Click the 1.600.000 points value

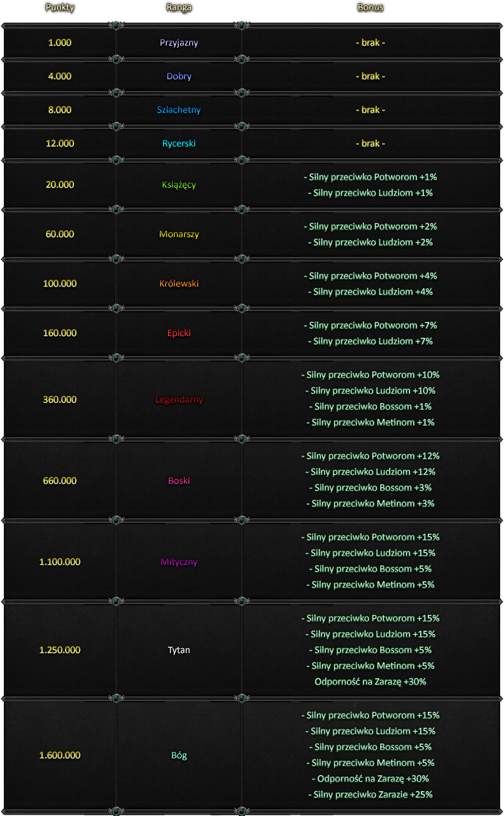pos(60,756)
